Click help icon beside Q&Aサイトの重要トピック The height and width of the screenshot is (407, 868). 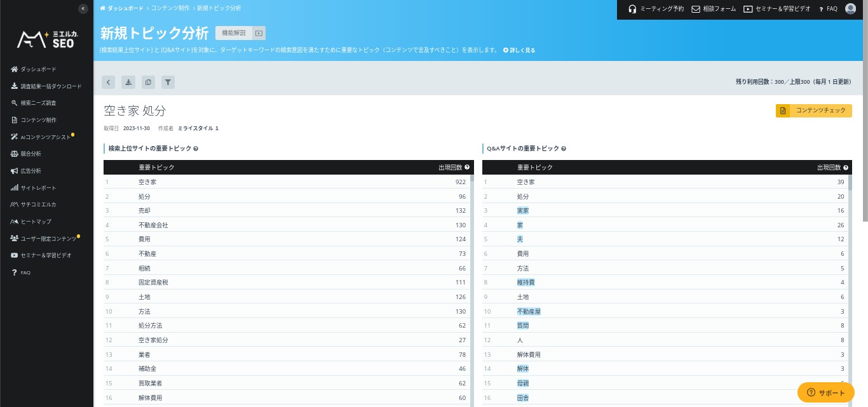[x=564, y=149]
